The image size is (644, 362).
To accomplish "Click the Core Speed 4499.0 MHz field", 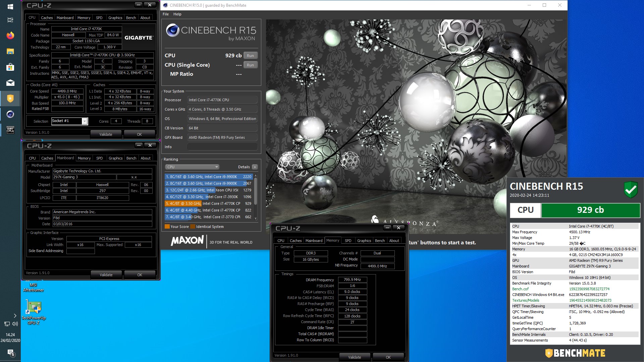I will 67,91.
